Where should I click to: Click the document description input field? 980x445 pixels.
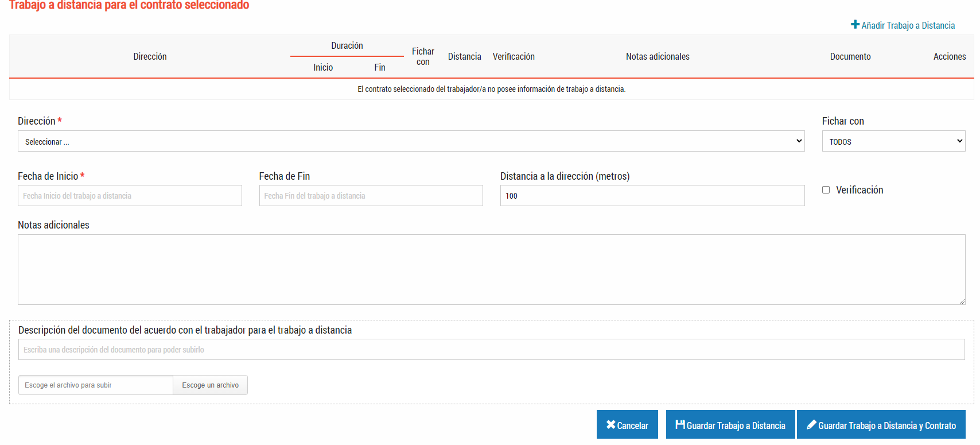tap(491, 350)
